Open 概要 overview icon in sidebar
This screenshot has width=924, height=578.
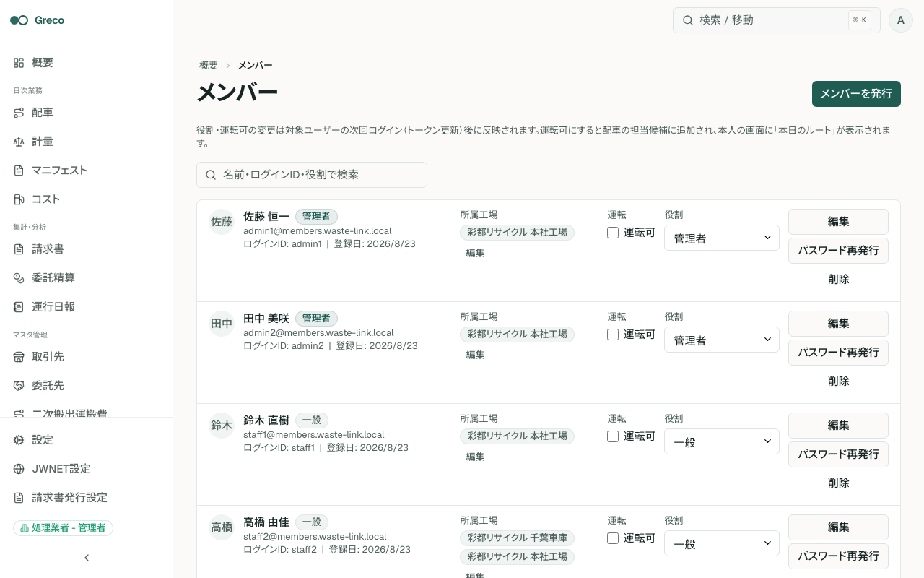19,63
